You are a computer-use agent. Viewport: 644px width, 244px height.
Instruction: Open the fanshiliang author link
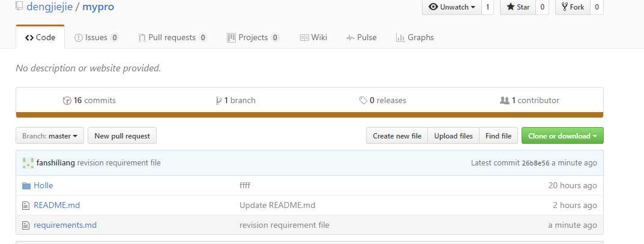pos(55,163)
